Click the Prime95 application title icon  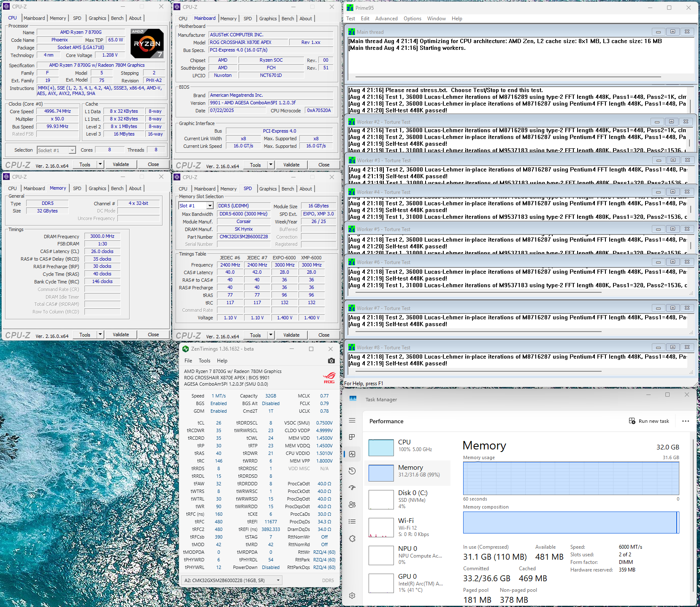click(x=350, y=8)
